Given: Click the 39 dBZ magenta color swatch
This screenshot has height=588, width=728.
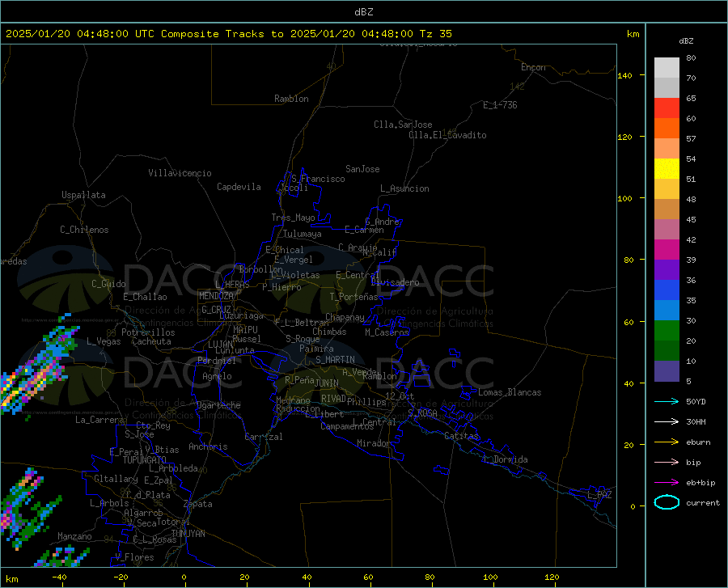Looking at the screenshot, I should (x=667, y=250).
